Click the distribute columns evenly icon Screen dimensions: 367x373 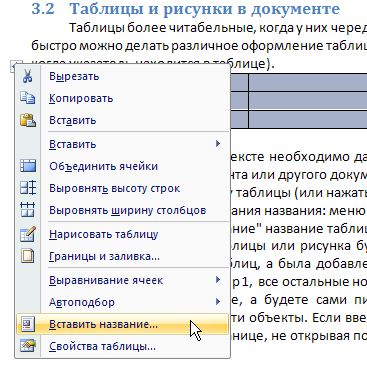click(28, 210)
